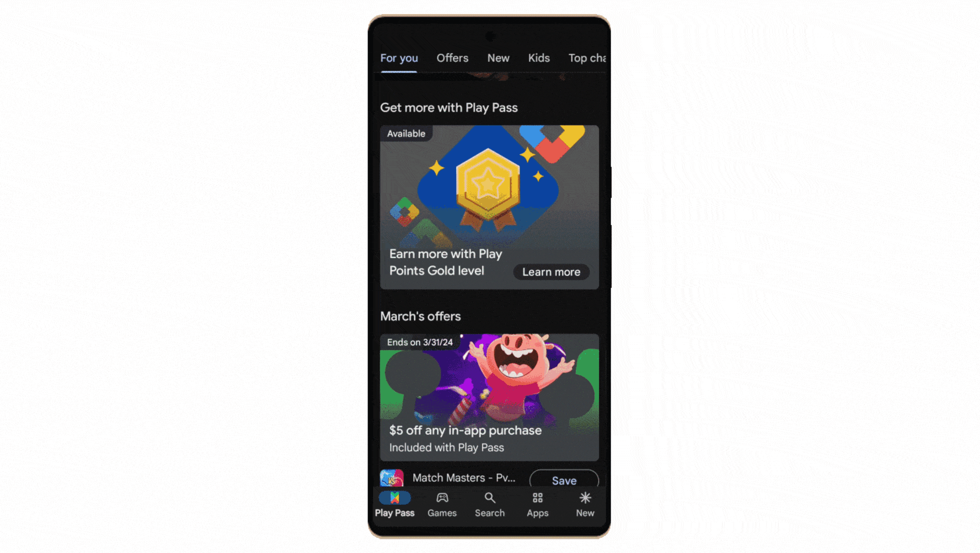This screenshot has height=553, width=980.
Task: Tap the Games bottom navigation icon
Action: click(442, 504)
